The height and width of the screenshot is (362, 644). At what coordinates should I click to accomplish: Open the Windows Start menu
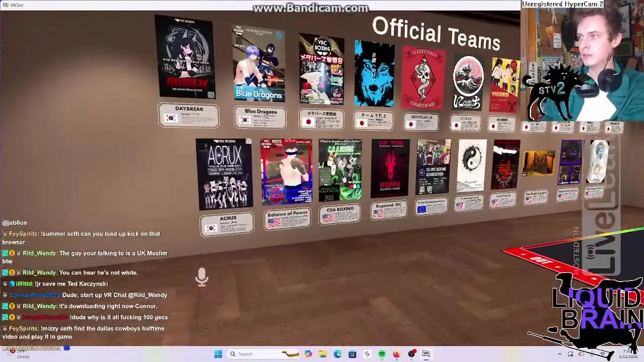218,354
